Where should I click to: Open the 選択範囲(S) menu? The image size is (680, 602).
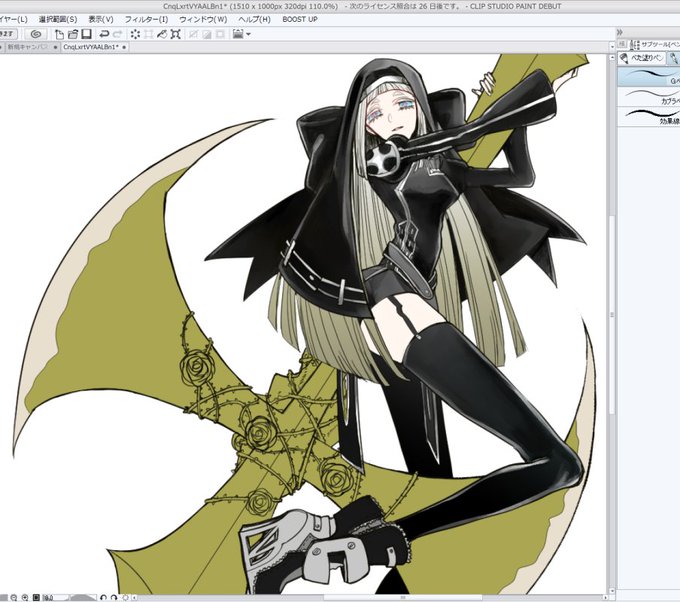click(x=58, y=20)
